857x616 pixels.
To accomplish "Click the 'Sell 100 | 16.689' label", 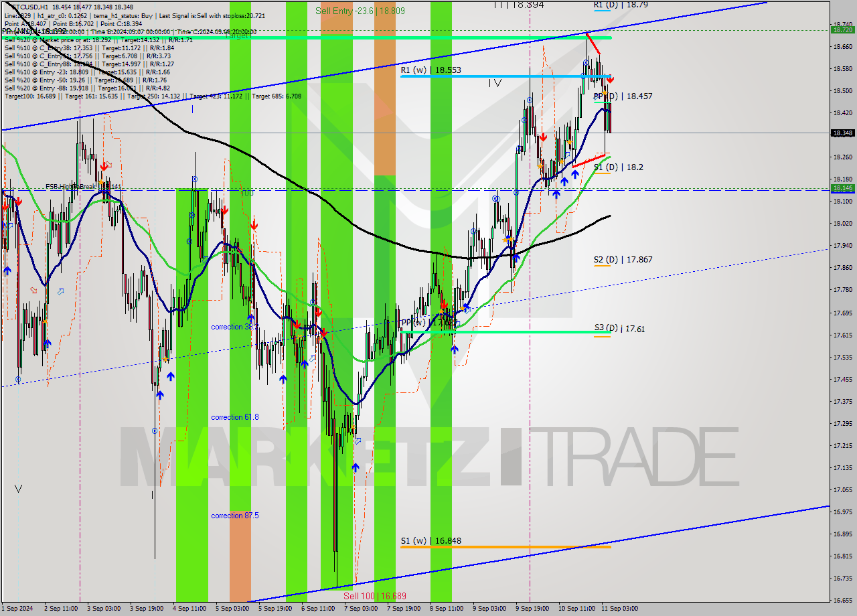I will point(374,596).
